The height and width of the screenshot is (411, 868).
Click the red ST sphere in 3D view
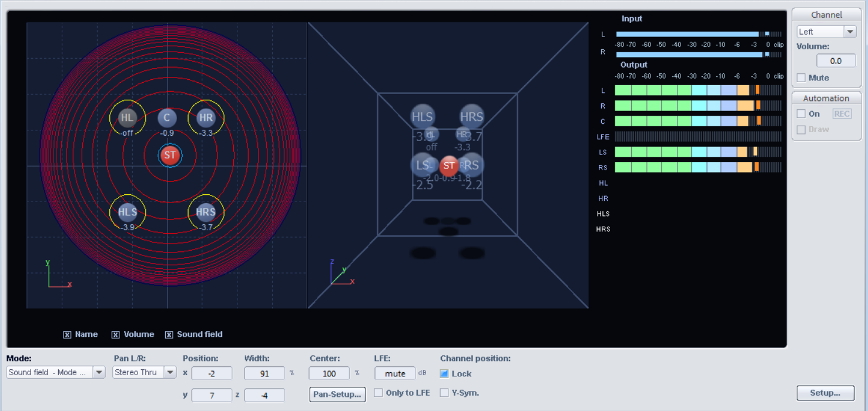tap(449, 166)
